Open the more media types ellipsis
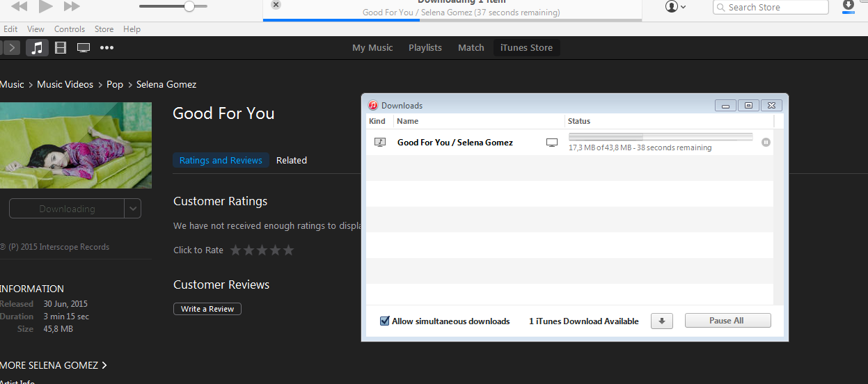 point(106,47)
